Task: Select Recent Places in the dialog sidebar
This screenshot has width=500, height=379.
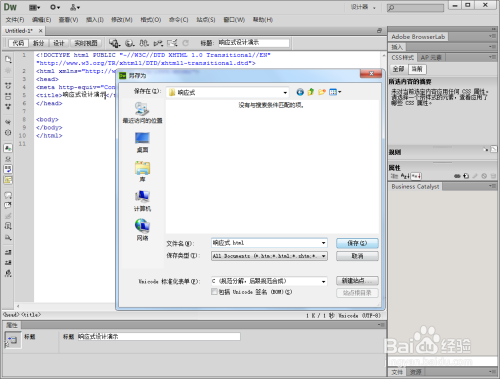Action: 142,112
